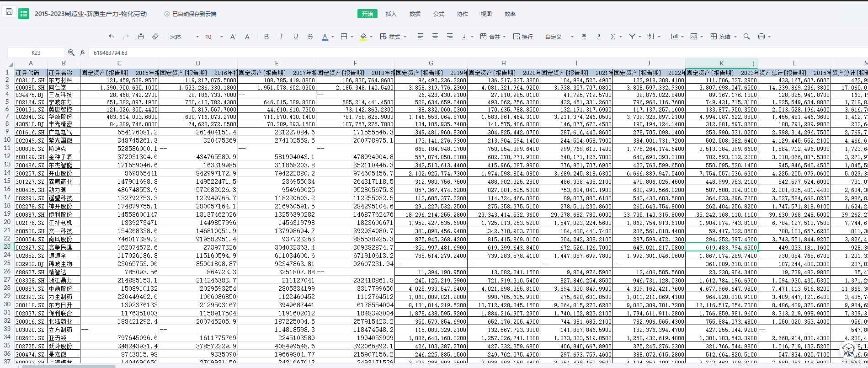Image resolution: width=868 pixels, height=368 pixels.
Task: Toggle bold formatting
Action: (x=266, y=37)
